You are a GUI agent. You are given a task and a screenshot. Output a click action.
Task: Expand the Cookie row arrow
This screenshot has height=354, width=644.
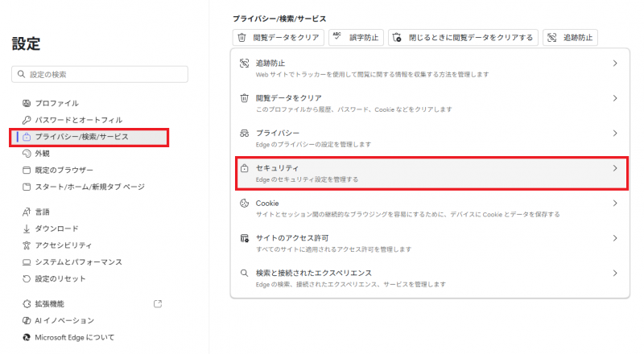[x=615, y=204]
